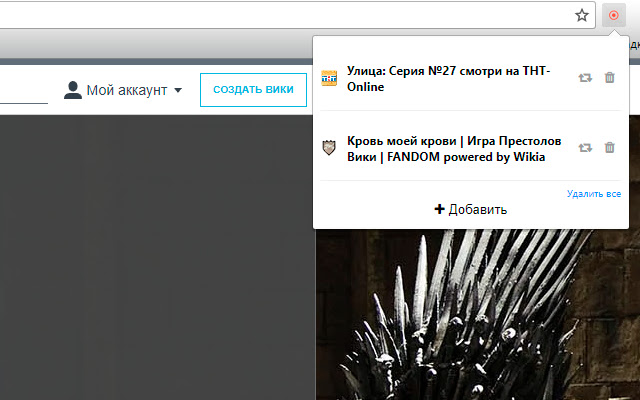Click the user avatar icon beside Мой аккаунт
Viewport: 640px width, 400px height.
(x=73, y=90)
